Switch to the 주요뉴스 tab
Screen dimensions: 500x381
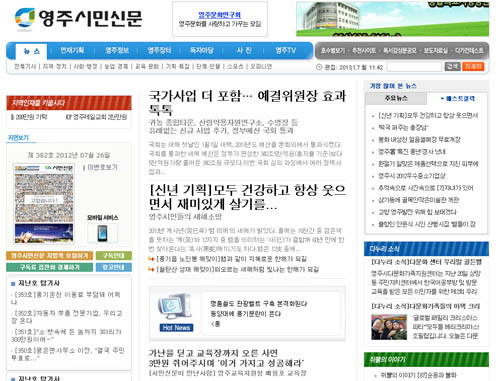pos(396,98)
